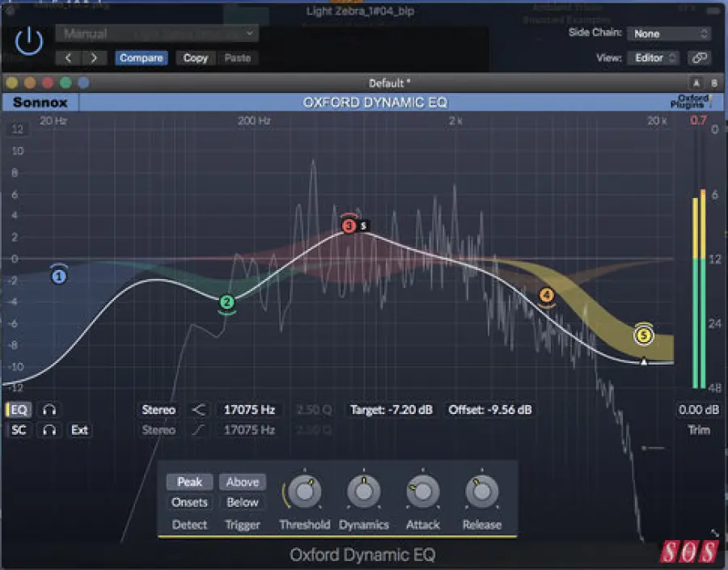The image size is (728, 570).
Task: Toggle the plugin power bypass button
Action: tap(29, 40)
